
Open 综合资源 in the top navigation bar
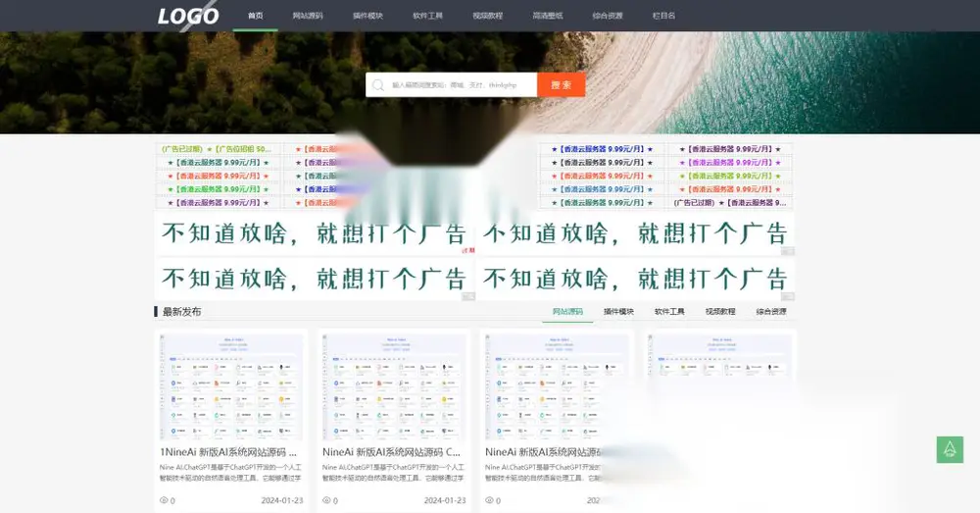point(608,16)
